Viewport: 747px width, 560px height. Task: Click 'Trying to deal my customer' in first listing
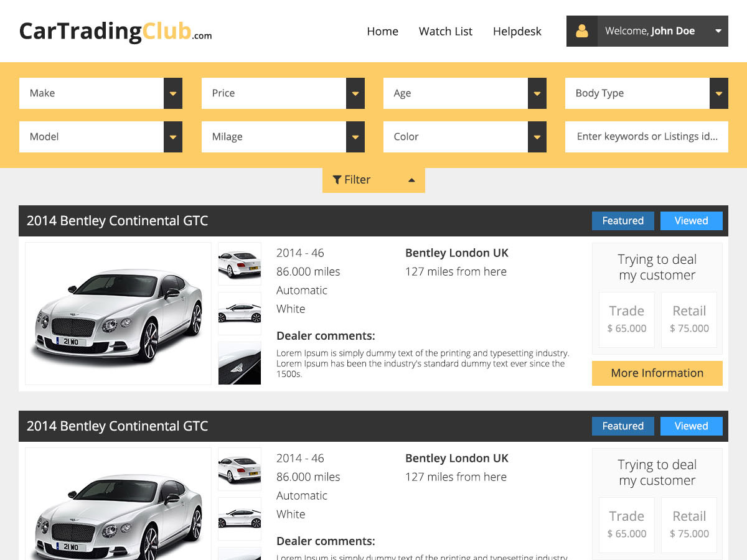(x=657, y=268)
